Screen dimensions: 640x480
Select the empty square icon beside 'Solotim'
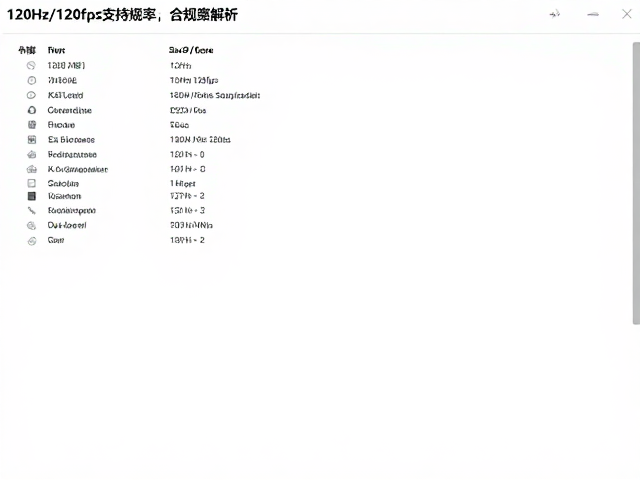tap(31, 183)
